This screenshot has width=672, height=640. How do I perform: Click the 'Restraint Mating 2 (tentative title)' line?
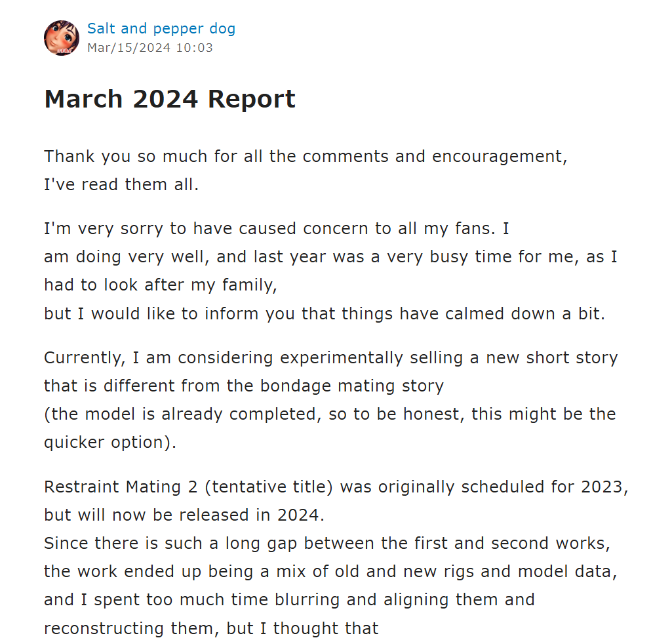pos(336,487)
